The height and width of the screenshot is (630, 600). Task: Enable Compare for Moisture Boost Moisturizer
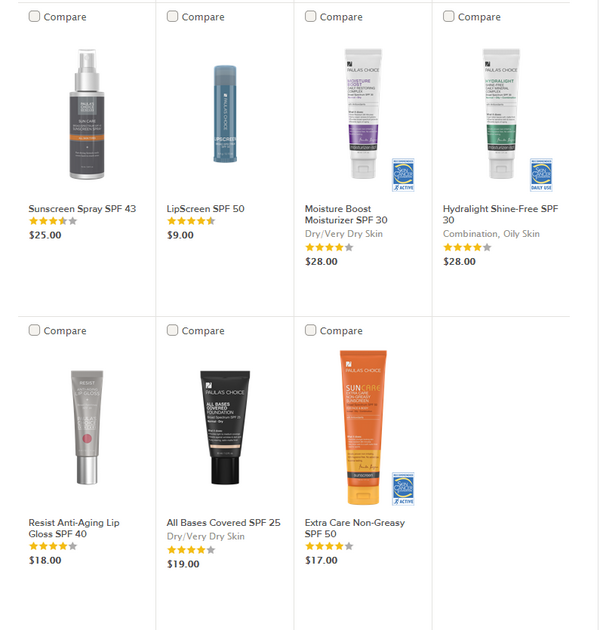coord(311,16)
